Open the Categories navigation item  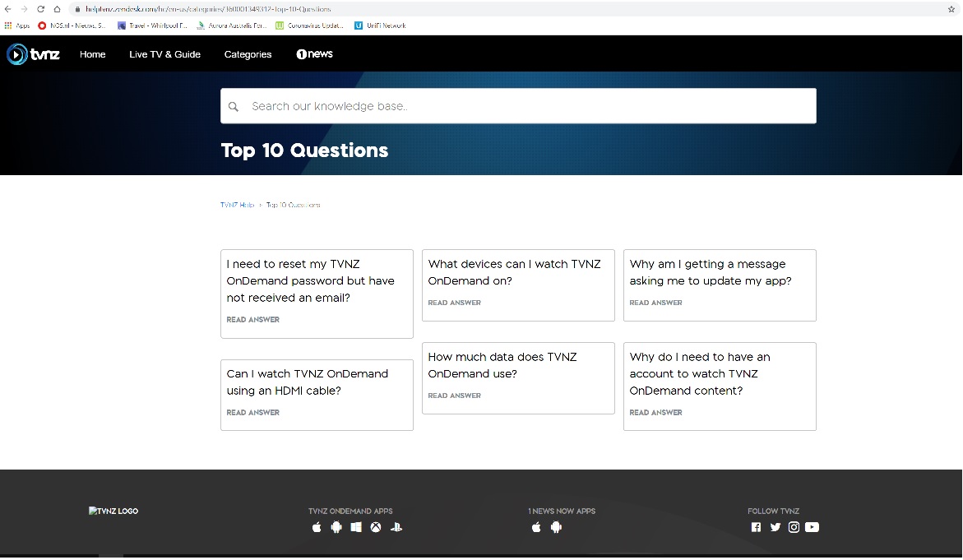[x=248, y=54]
